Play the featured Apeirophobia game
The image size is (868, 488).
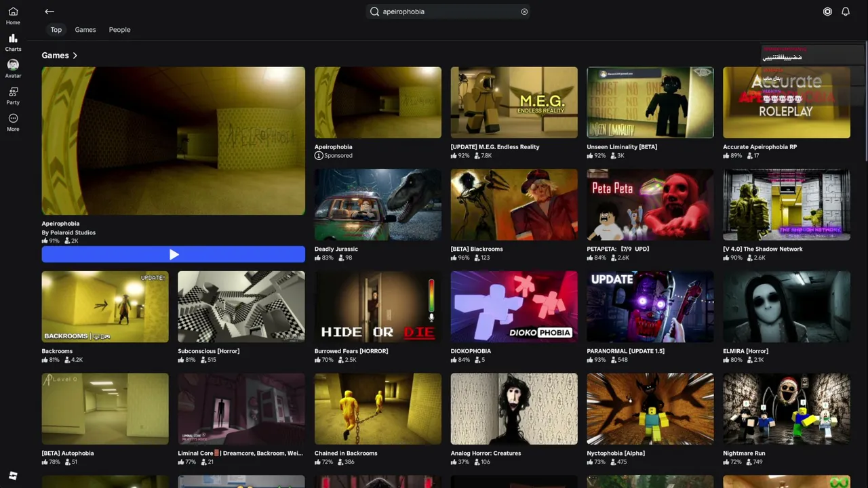click(174, 254)
